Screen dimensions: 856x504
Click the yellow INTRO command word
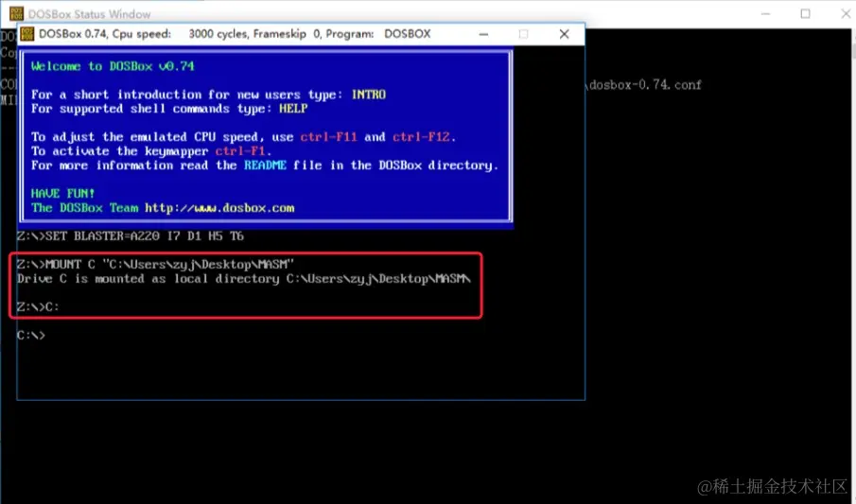pos(369,95)
